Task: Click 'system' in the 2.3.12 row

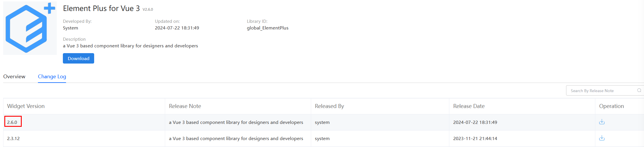Action: click(x=322, y=138)
